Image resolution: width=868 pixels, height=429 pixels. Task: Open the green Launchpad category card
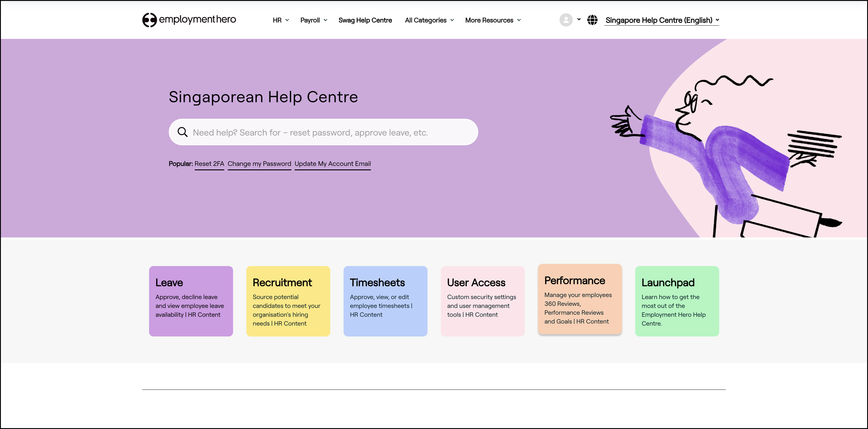click(x=676, y=301)
